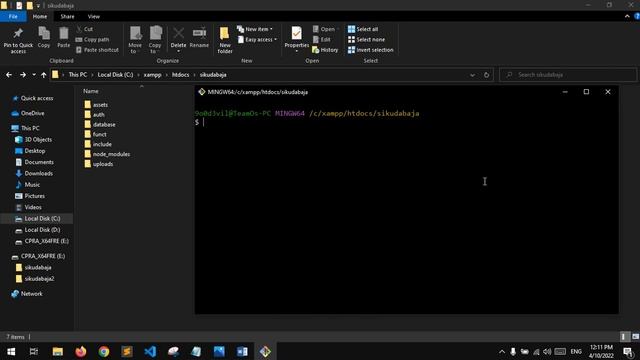Switch to the Home ribbon tab

coord(40,16)
